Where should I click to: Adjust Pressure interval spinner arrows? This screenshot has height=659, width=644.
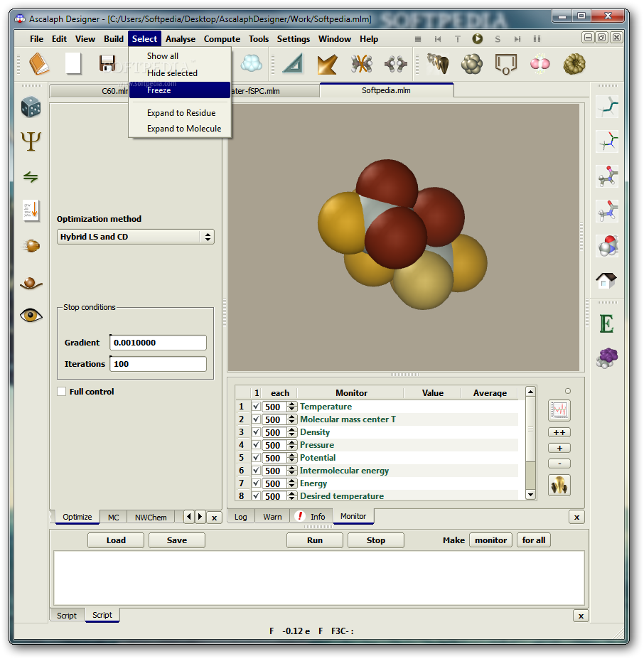[292, 444]
